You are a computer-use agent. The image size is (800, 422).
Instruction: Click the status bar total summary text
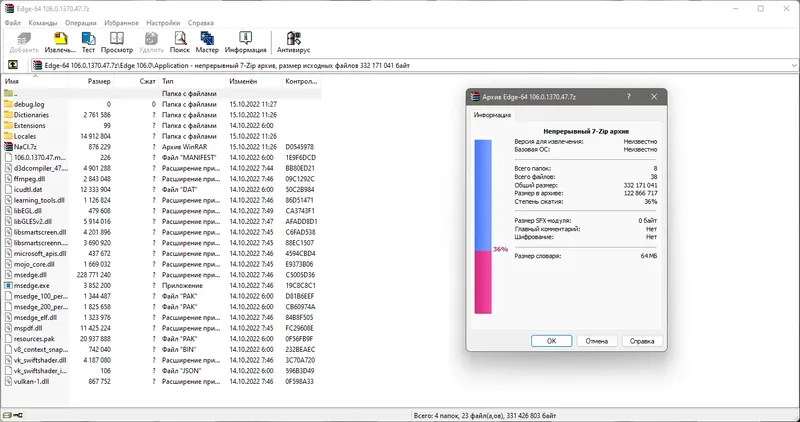485,416
